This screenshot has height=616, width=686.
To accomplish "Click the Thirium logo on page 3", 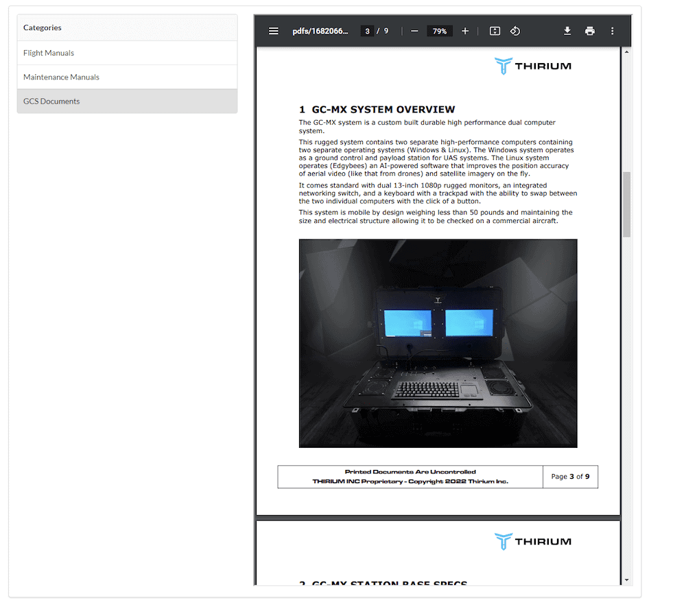I will pos(533,66).
